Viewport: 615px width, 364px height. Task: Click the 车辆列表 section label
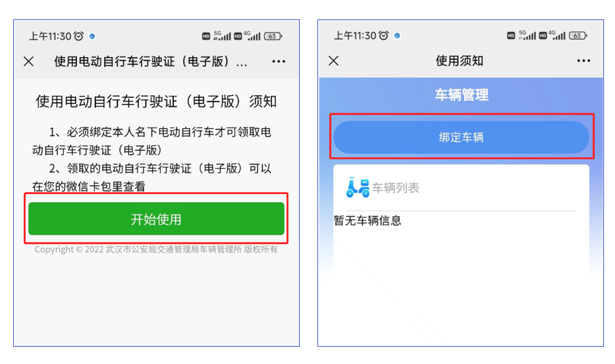[395, 188]
